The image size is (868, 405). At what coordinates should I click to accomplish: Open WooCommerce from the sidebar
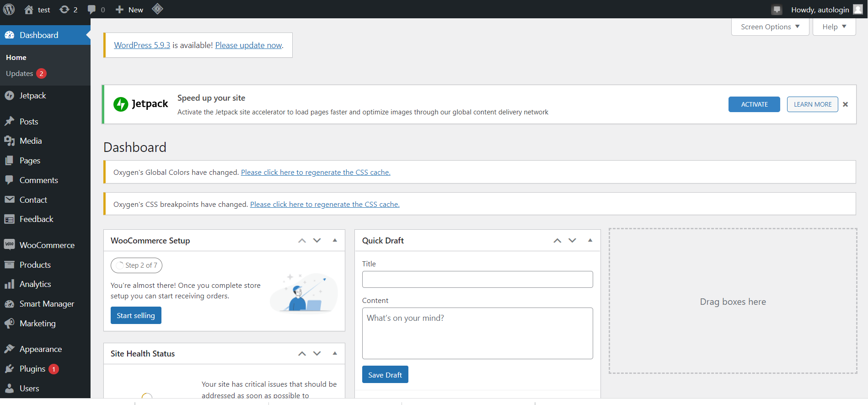(47, 245)
